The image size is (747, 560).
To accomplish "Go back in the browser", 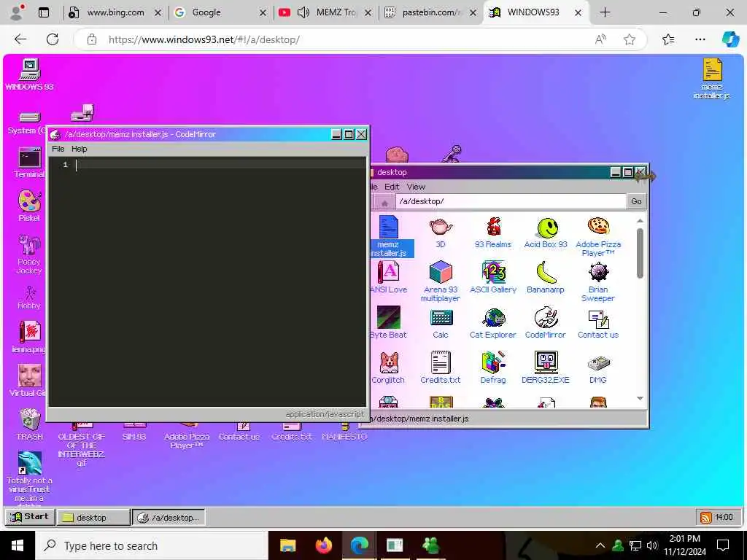I will [x=20, y=39].
